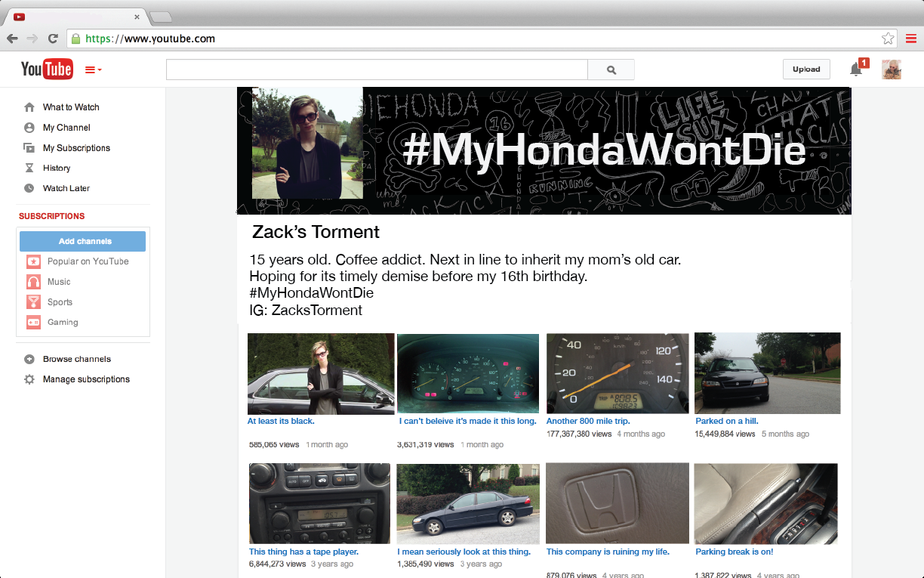The width and height of the screenshot is (924, 578).
Task: Click 'Parking break is on!' title
Action: [735, 552]
